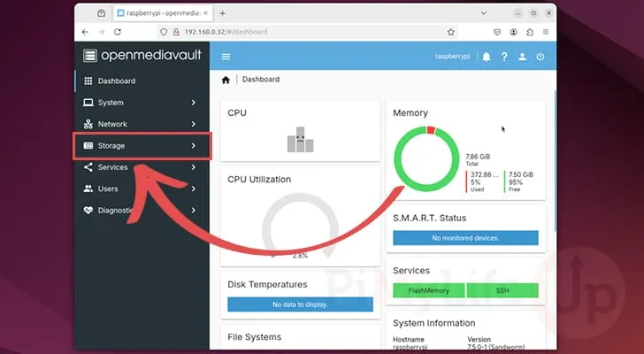The width and height of the screenshot is (644, 354).
Task: Click No data to display banner
Action: click(300, 304)
